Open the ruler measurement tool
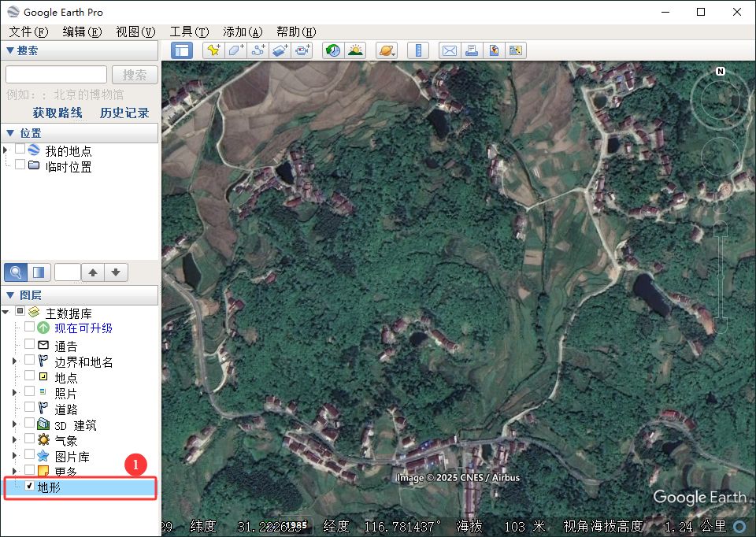This screenshot has width=756, height=537. 418,50
